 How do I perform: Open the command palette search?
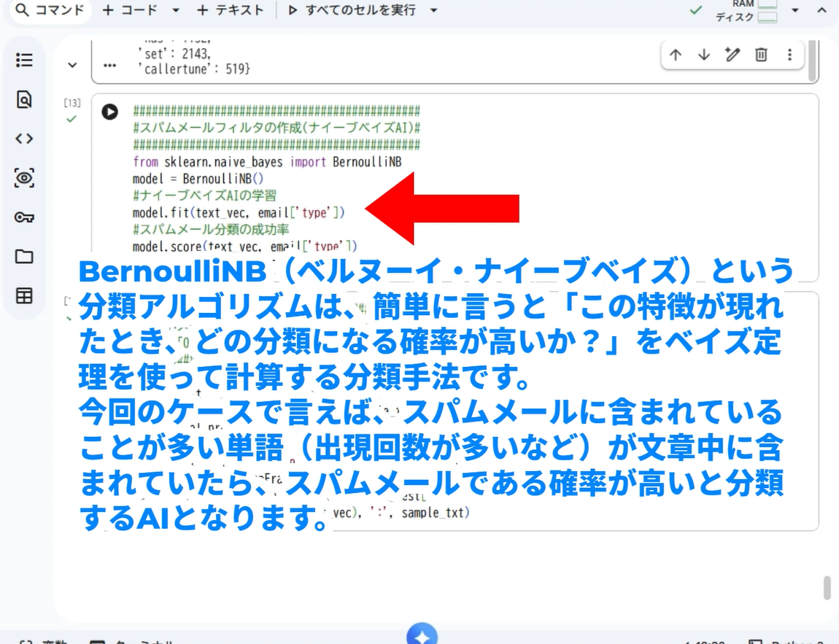[x=50, y=10]
